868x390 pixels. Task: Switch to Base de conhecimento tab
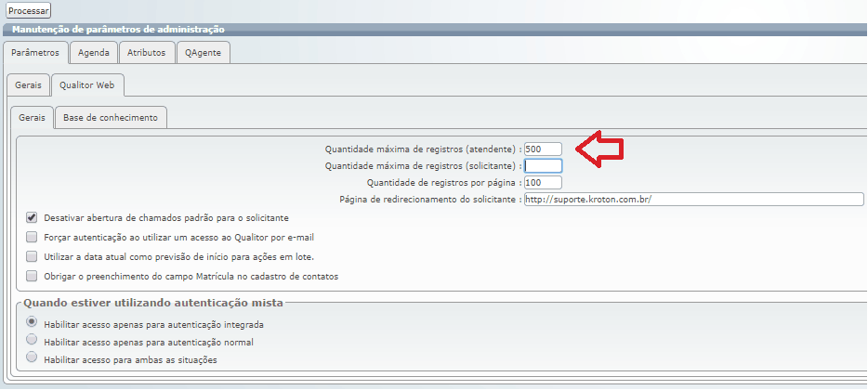[x=111, y=118]
